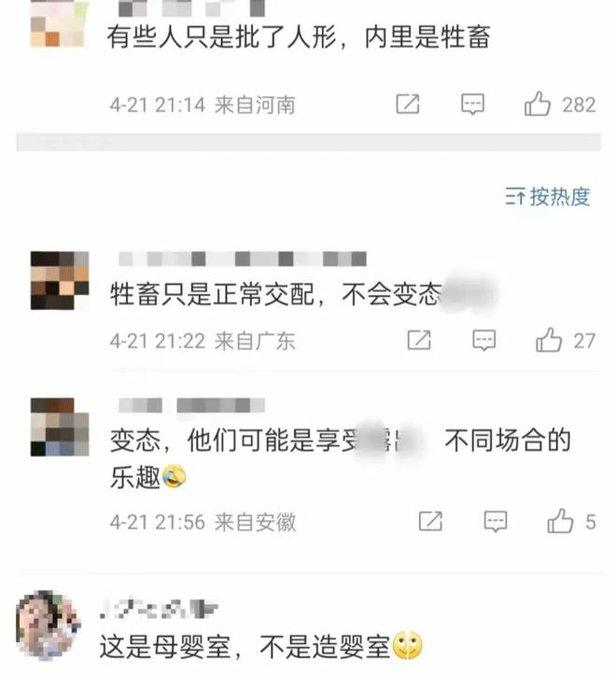Share the comment from 河南
The width and height of the screenshot is (616, 674).
point(408,104)
